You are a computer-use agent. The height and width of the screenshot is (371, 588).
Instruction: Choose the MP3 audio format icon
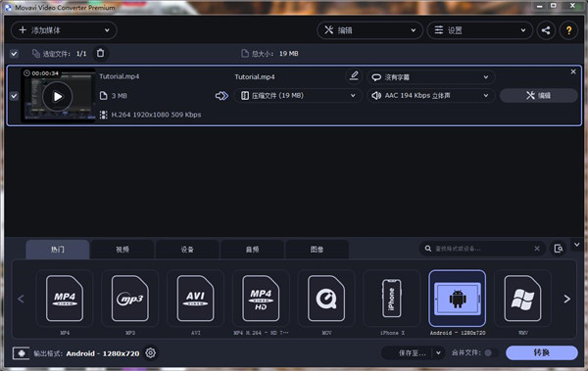tap(130, 299)
